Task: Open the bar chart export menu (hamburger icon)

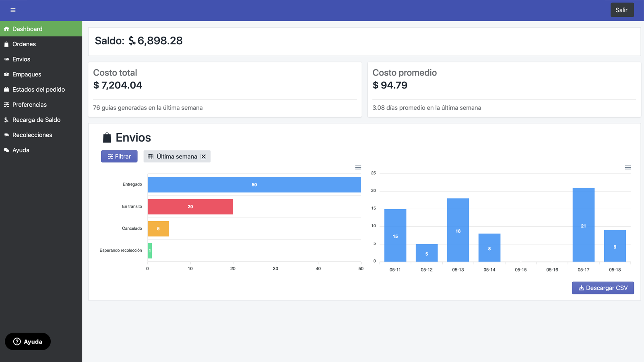Action: point(358,167)
